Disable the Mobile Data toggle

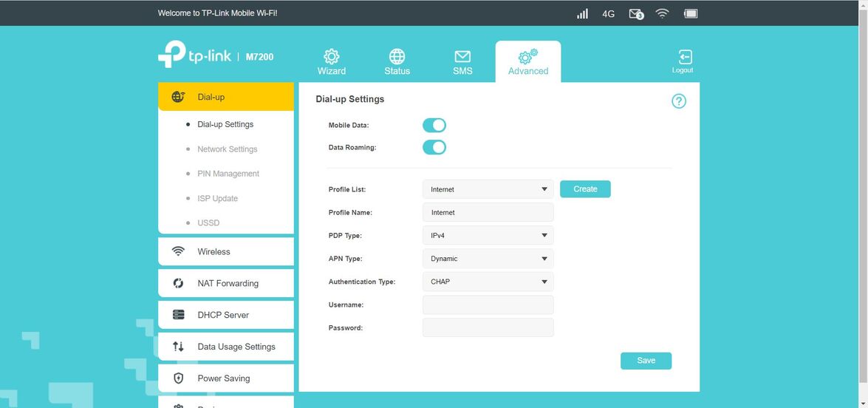(434, 126)
